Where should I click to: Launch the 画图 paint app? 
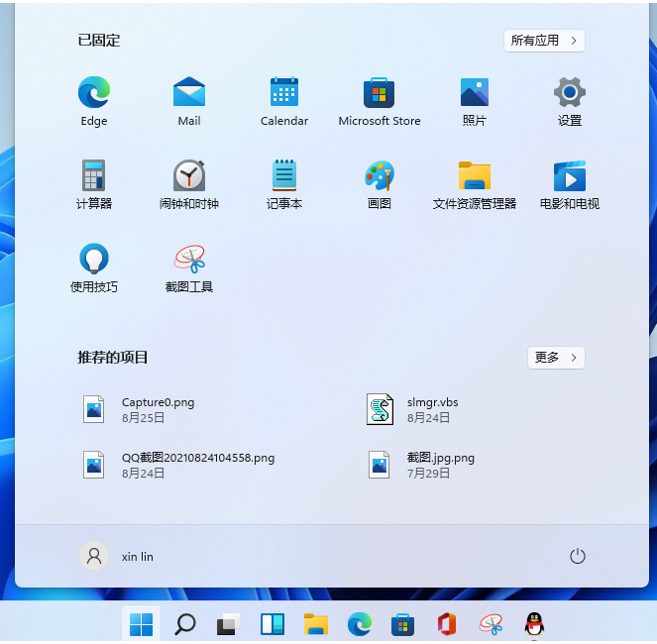380,184
